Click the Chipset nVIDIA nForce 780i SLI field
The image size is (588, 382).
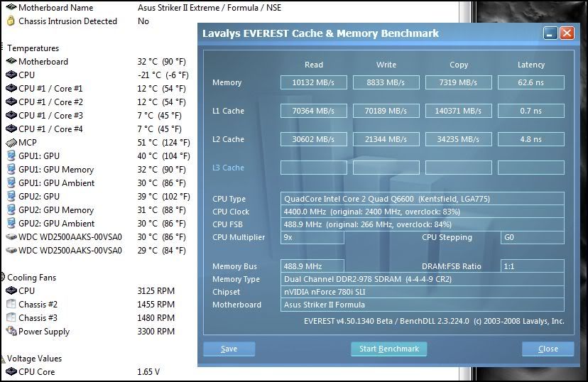tap(423, 292)
